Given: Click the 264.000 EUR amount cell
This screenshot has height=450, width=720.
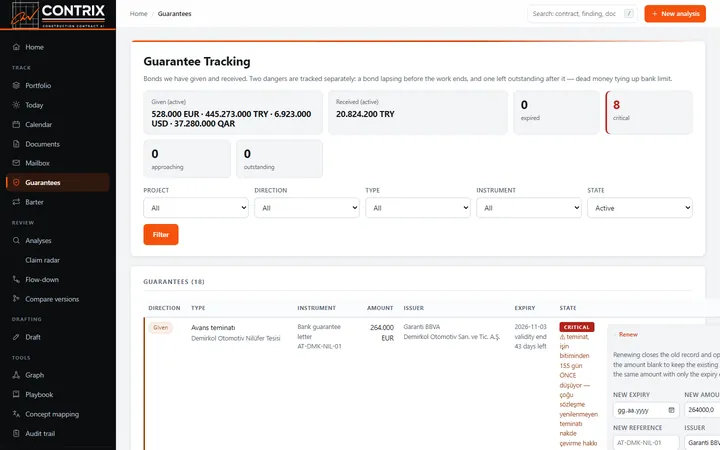Looking at the screenshot, I should (x=382, y=333).
